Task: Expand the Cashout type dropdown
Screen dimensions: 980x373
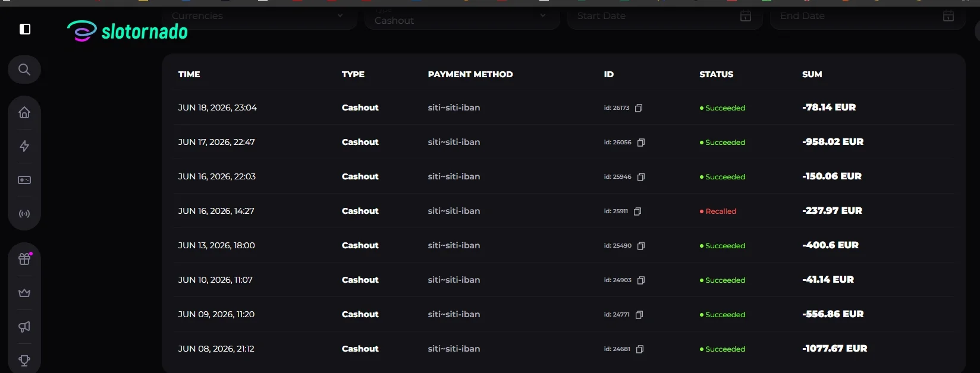Action: (x=462, y=17)
